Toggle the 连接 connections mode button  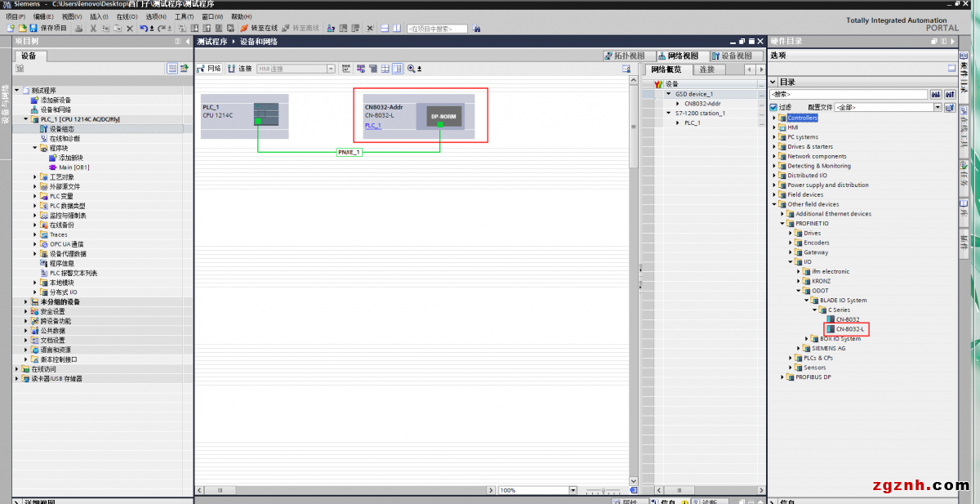(x=239, y=69)
